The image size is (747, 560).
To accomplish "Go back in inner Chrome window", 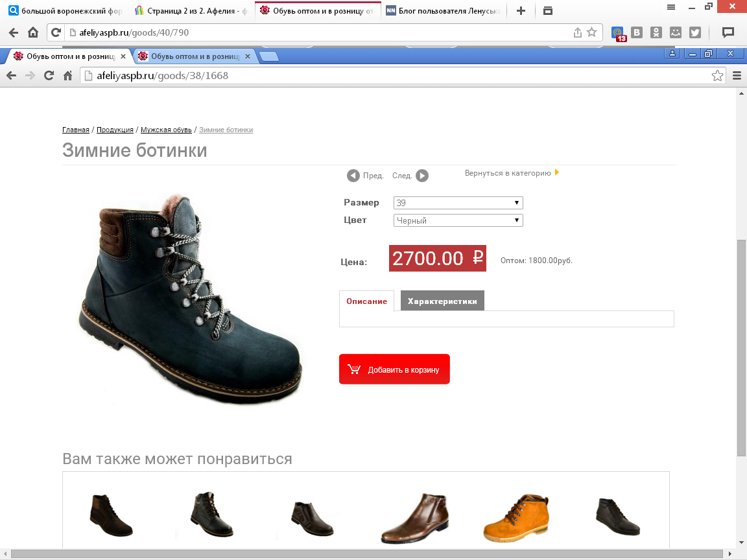I will (x=12, y=75).
